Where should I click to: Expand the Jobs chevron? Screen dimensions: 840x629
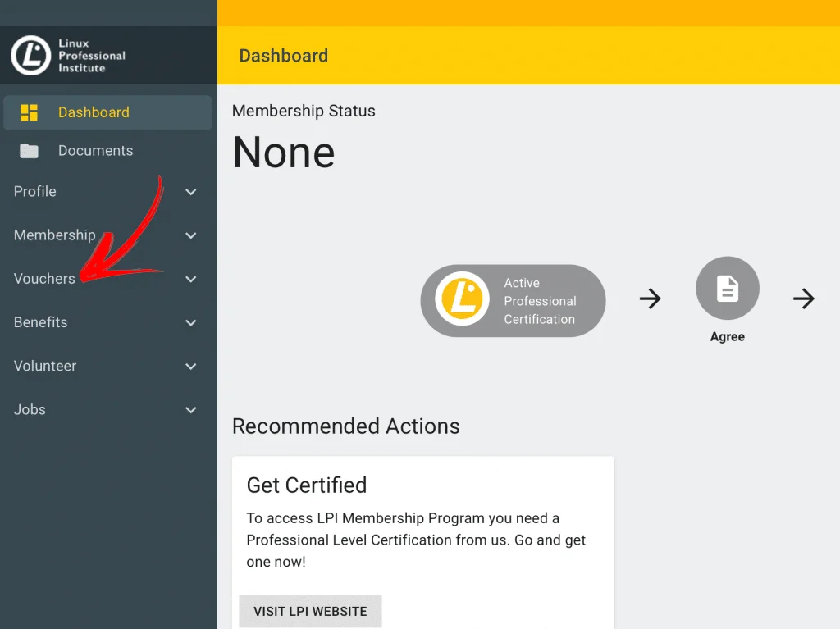coord(191,410)
